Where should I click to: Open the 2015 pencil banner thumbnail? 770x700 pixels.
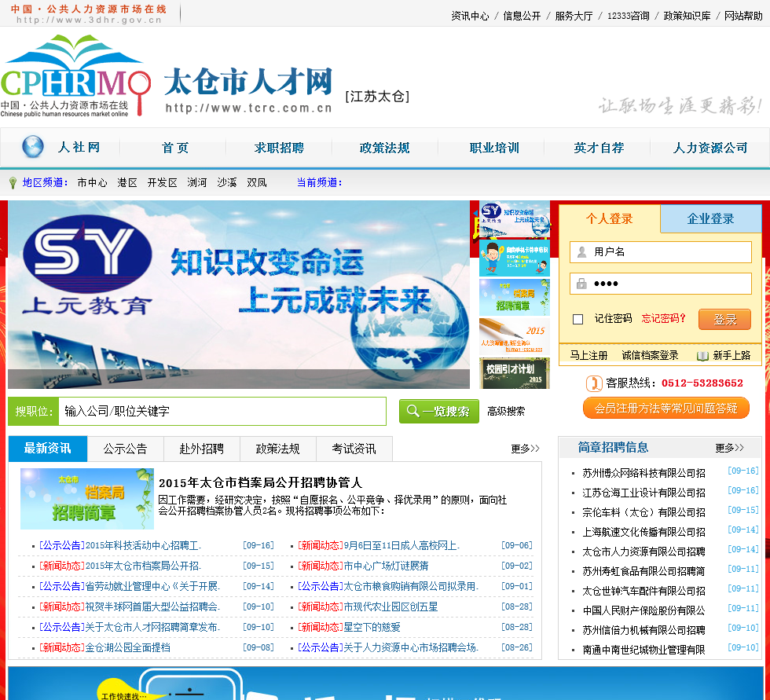tap(514, 336)
